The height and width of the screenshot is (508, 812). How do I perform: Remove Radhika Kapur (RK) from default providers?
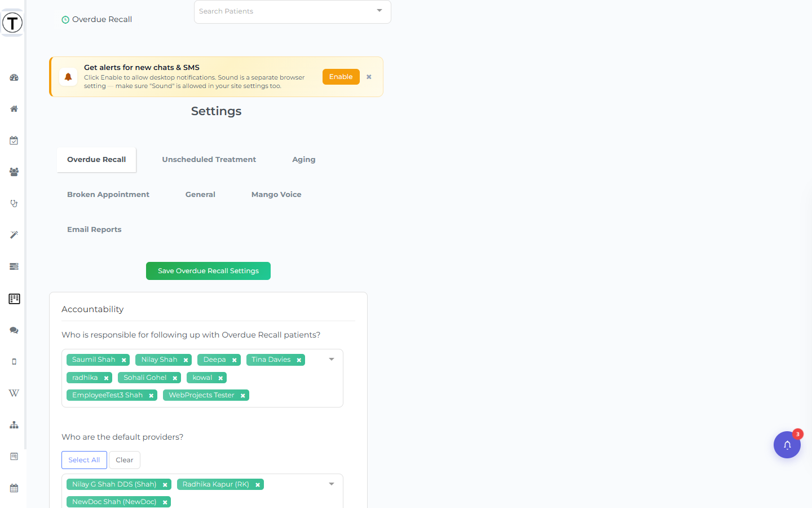258,485
